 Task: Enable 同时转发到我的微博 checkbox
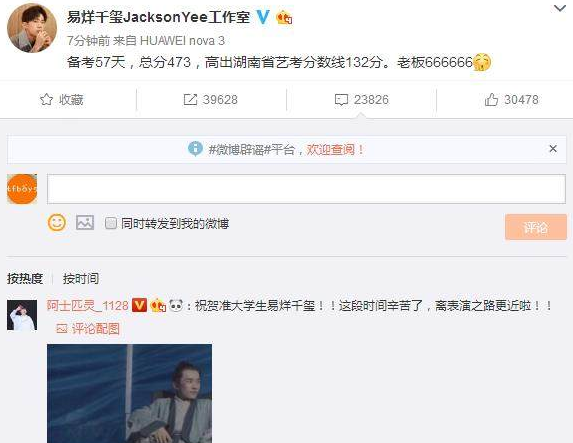(111, 223)
